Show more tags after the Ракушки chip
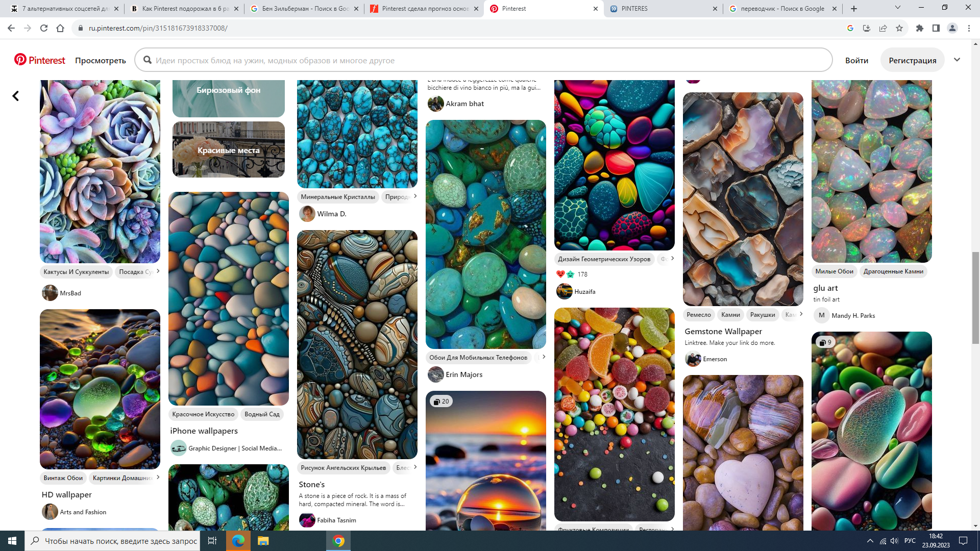Screen dimensions: 980x551 (801, 314)
